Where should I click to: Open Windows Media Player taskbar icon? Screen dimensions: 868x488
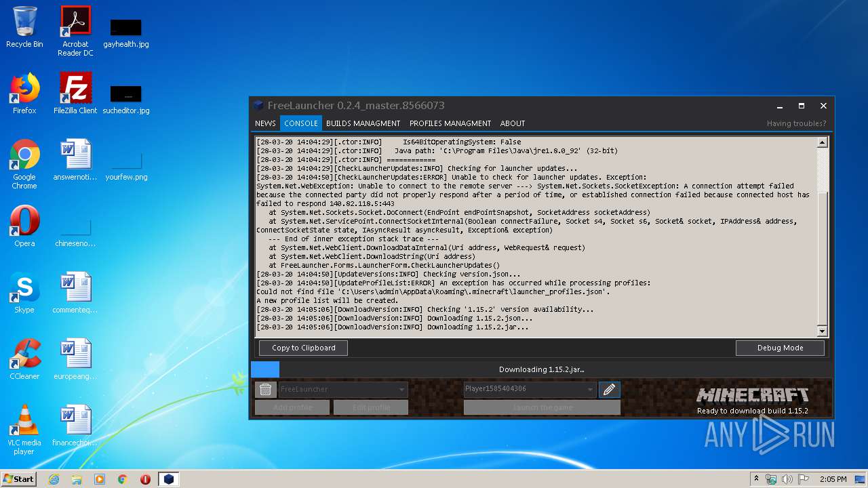click(100, 479)
